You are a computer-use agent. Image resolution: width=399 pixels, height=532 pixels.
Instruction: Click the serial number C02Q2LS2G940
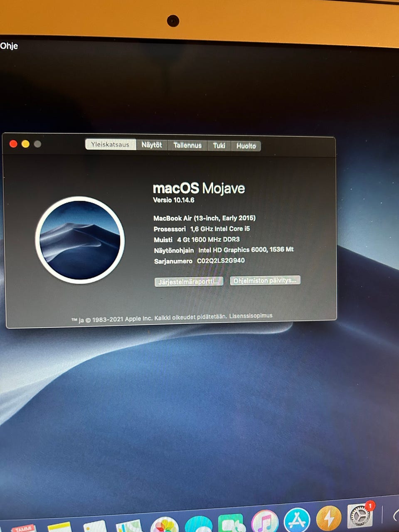[x=221, y=261]
